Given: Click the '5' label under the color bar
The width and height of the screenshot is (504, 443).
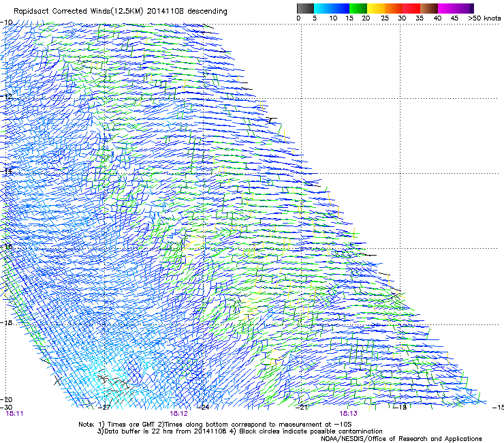Looking at the screenshot, I should click(x=315, y=18).
